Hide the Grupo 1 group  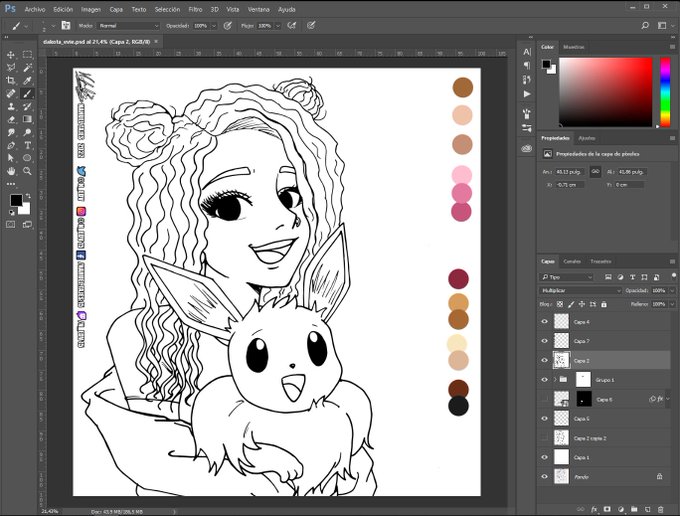click(545, 379)
